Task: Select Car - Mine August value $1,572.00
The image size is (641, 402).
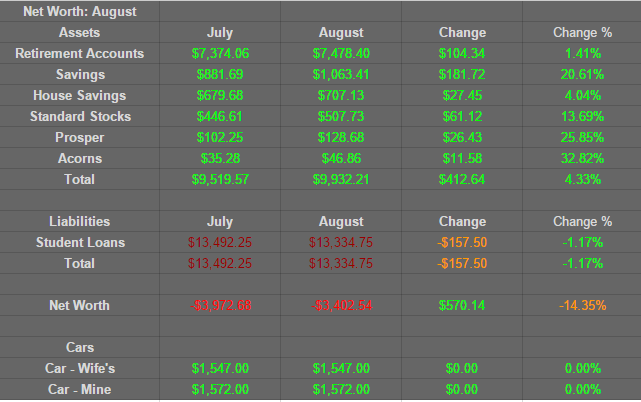Action: point(341,390)
